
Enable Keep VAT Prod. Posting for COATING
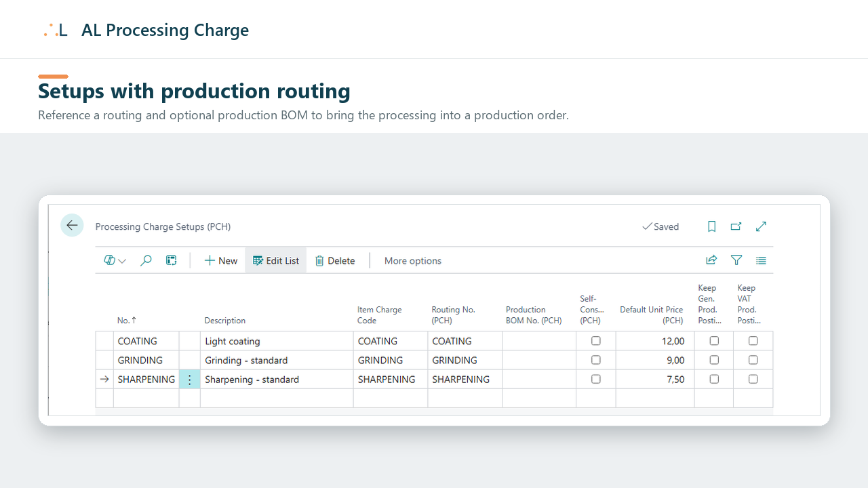coord(753,341)
